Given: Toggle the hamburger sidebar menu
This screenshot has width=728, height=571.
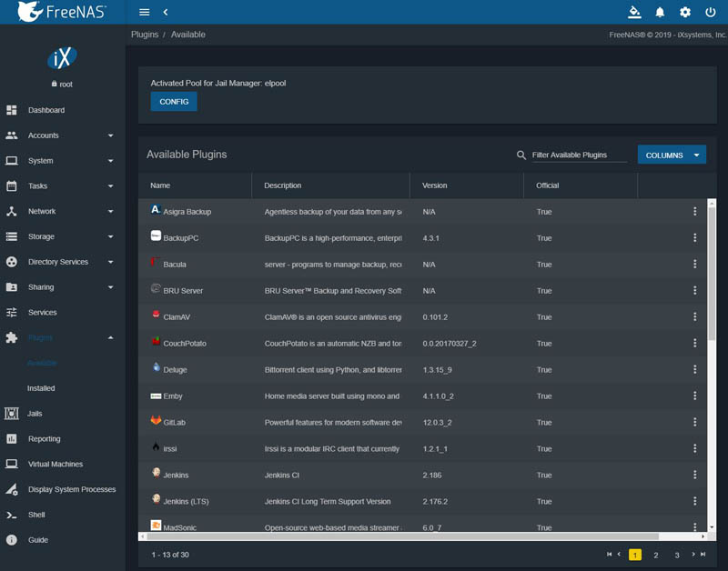Looking at the screenshot, I should (145, 12).
